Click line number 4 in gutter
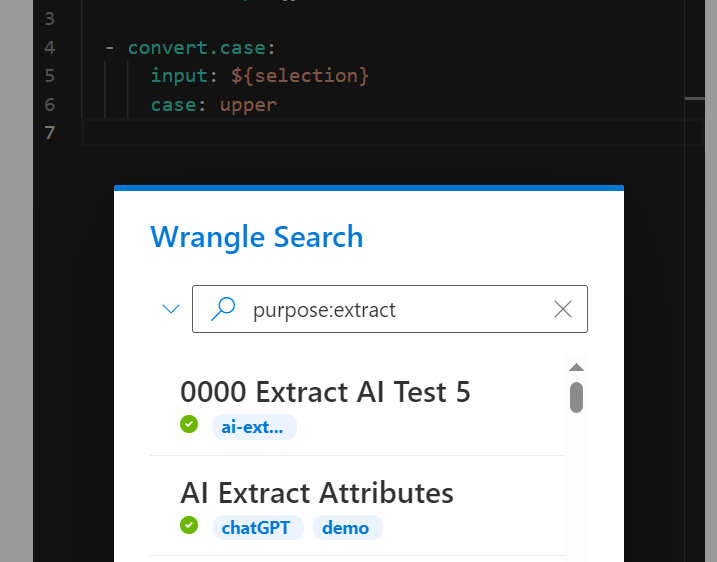 (x=49, y=48)
